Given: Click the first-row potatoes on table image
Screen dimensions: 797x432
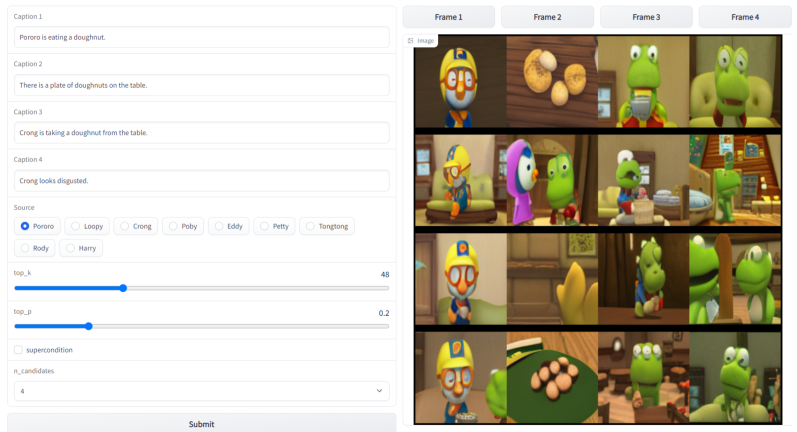Looking at the screenshot, I should tap(552, 81).
